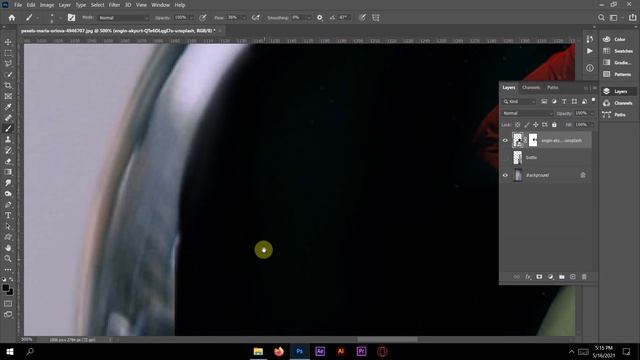Open the brush Opacity dropdown
This screenshot has width=640, height=360.
tap(191, 18)
